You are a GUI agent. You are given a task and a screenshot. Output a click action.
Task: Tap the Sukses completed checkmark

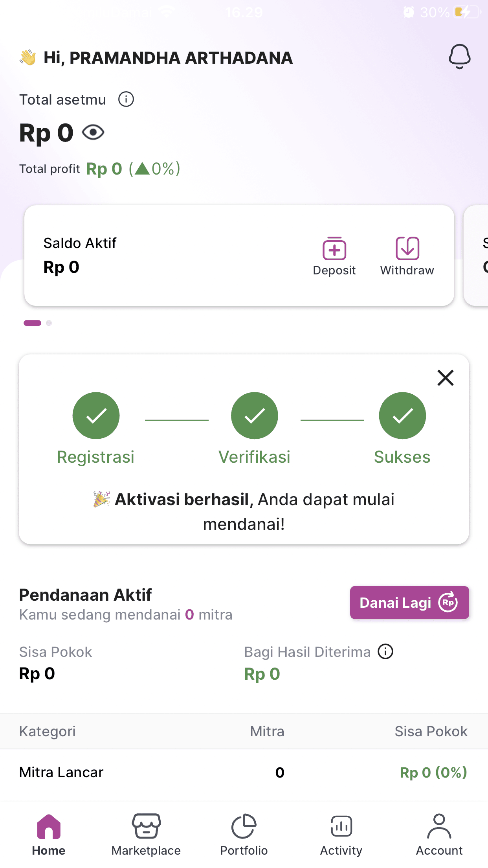(x=402, y=416)
